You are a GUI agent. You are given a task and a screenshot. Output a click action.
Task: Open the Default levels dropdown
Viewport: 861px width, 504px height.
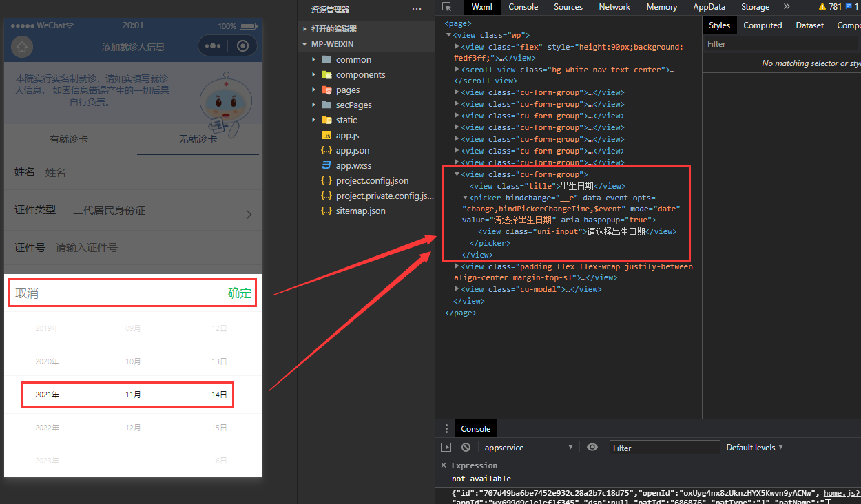(755, 448)
